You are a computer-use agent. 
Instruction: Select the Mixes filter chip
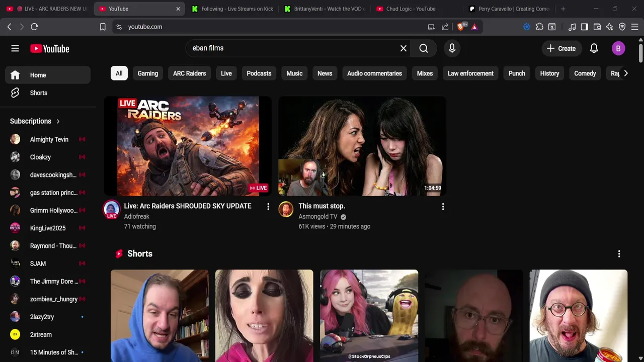coord(425,73)
